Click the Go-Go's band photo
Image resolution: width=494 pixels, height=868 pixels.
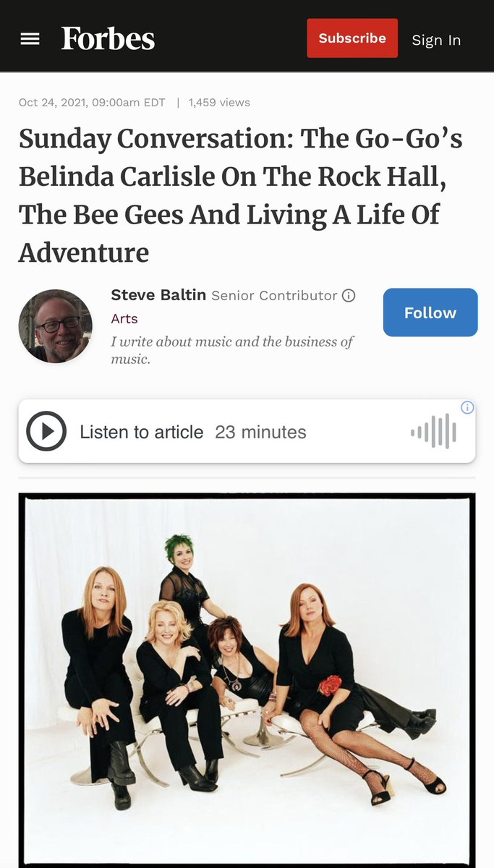247,680
